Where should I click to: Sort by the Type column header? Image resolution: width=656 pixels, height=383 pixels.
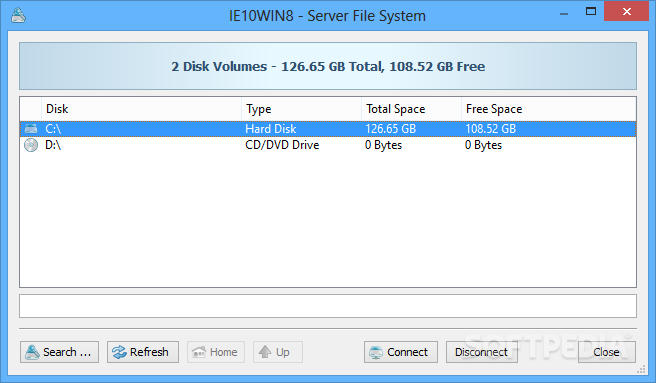(x=301, y=109)
